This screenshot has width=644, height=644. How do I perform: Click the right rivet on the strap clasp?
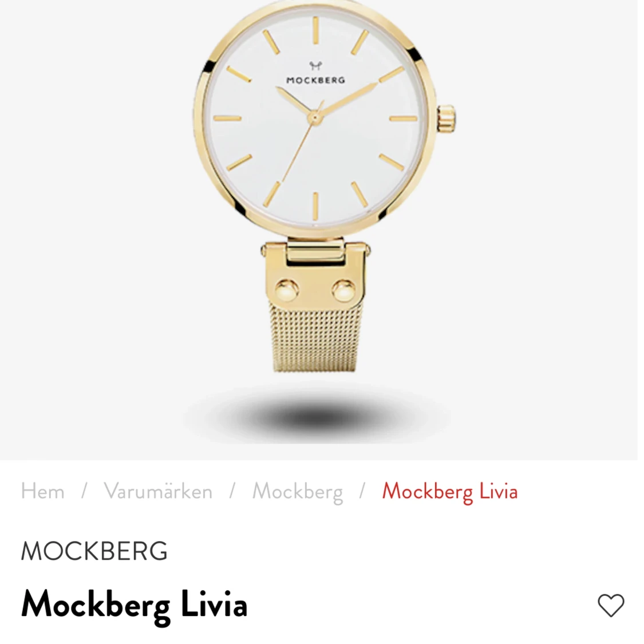[344, 290]
